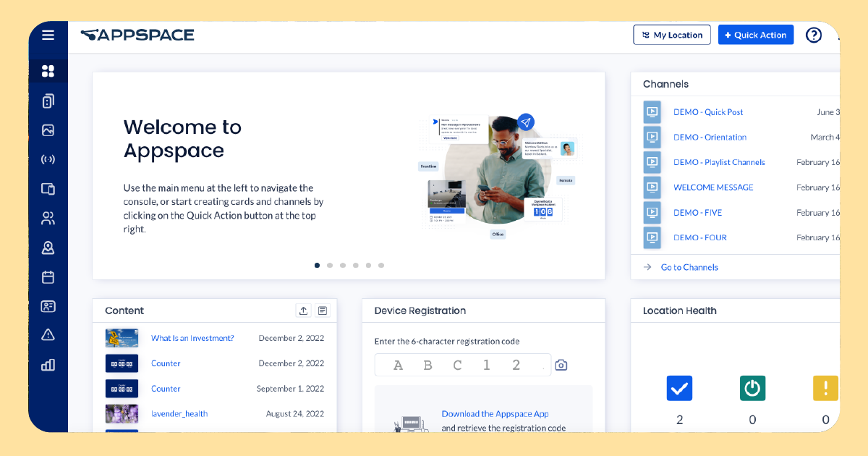
Task: Open the Users icon in sidebar
Action: tap(48, 218)
